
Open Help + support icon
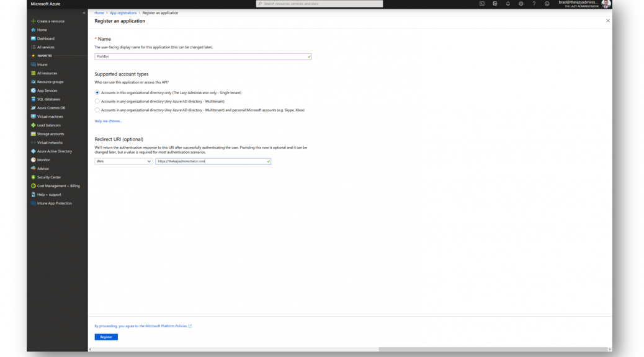[34, 195]
